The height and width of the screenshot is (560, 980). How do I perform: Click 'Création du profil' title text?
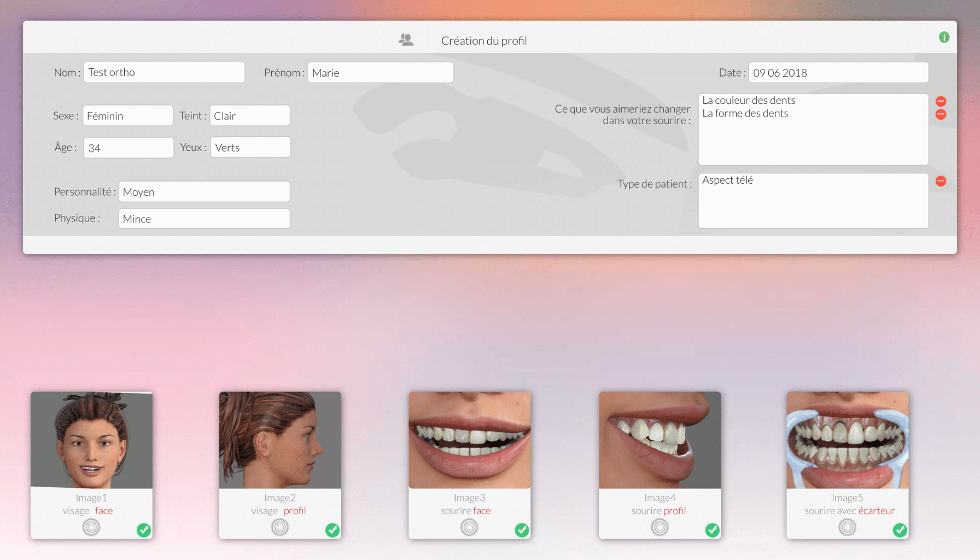click(x=484, y=40)
